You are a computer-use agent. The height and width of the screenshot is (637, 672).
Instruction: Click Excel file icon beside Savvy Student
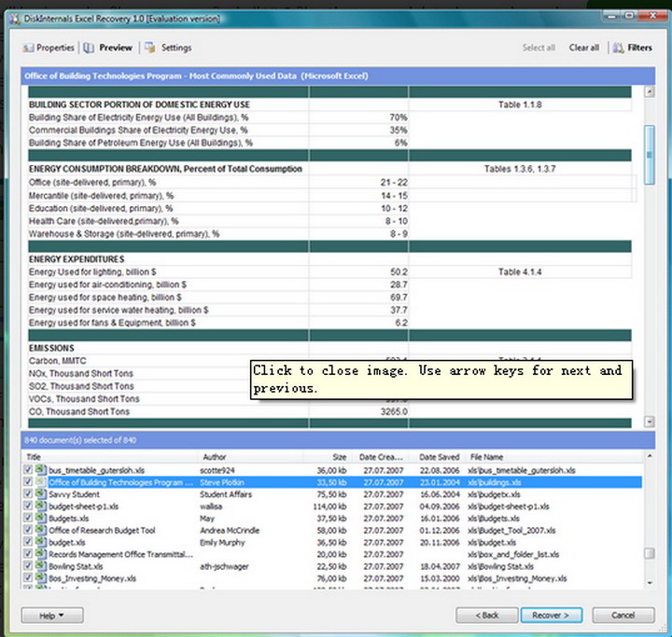tap(41, 494)
